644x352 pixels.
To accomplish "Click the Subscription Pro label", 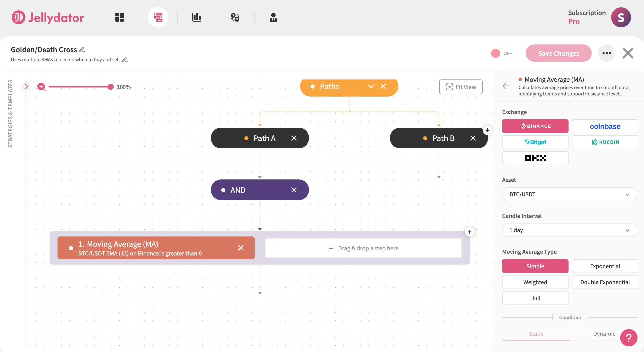I will pos(587,17).
